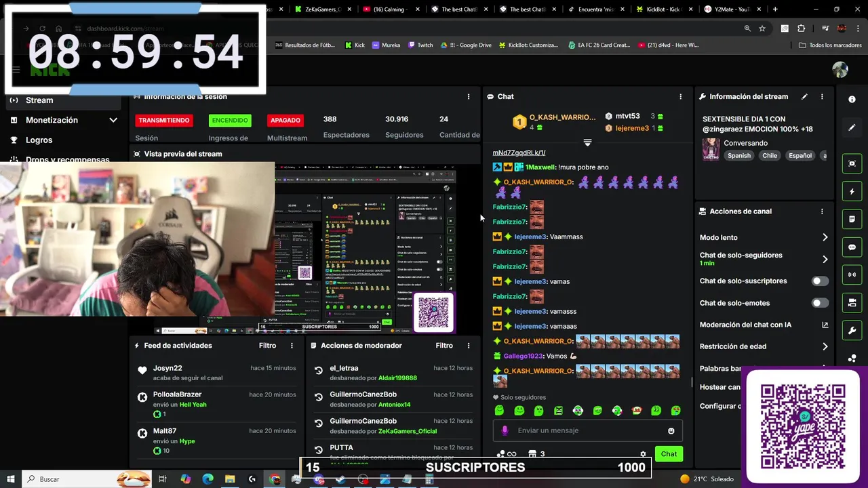Open moderator actions three-dot menu
This screenshot has width=868, height=488.
tap(468, 346)
